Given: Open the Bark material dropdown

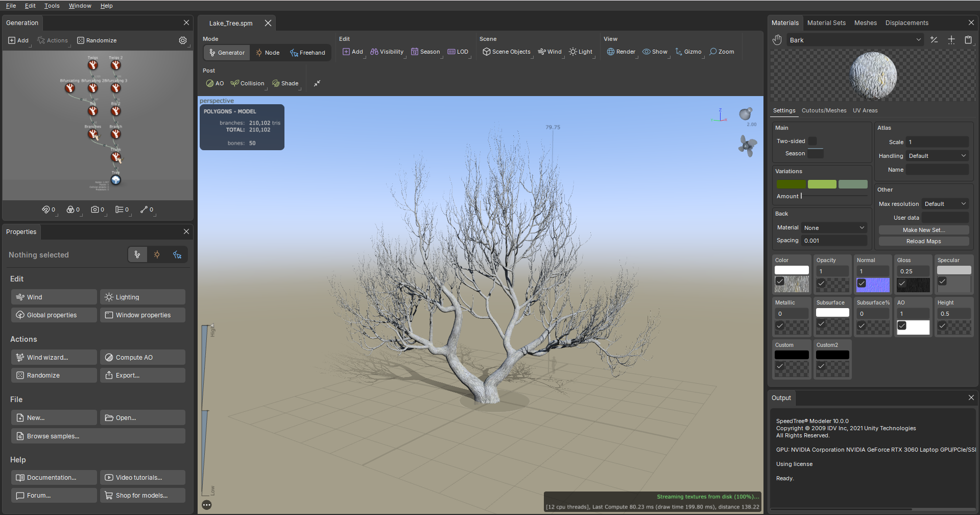Looking at the screenshot, I should pyautogui.click(x=855, y=40).
